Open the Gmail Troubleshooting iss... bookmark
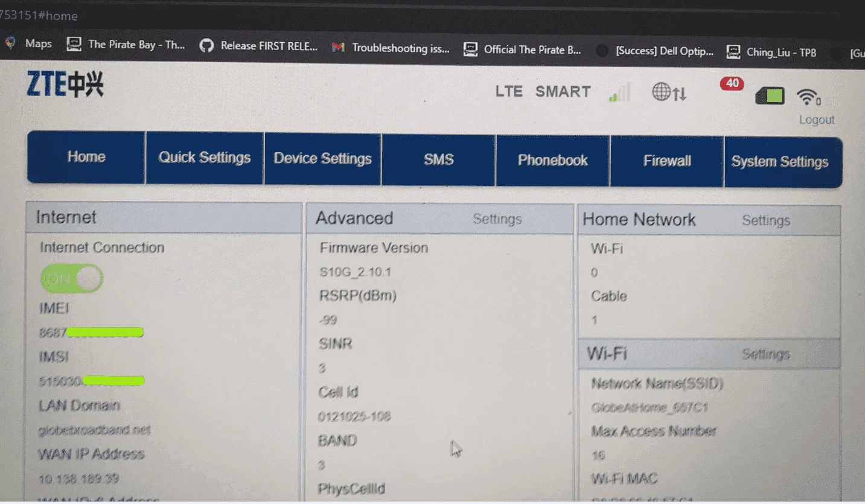Screen dimensions: 865x504 390,48
